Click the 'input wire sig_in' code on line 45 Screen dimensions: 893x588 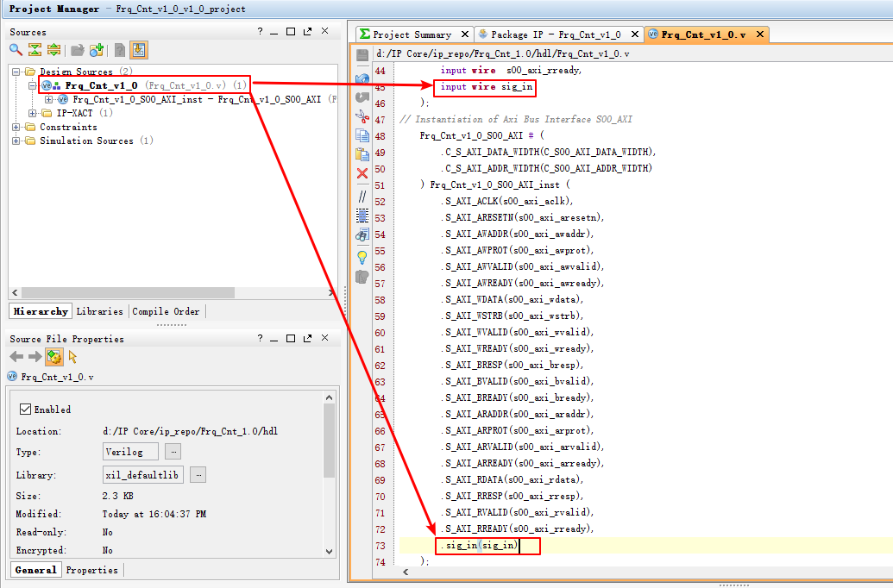(487, 86)
